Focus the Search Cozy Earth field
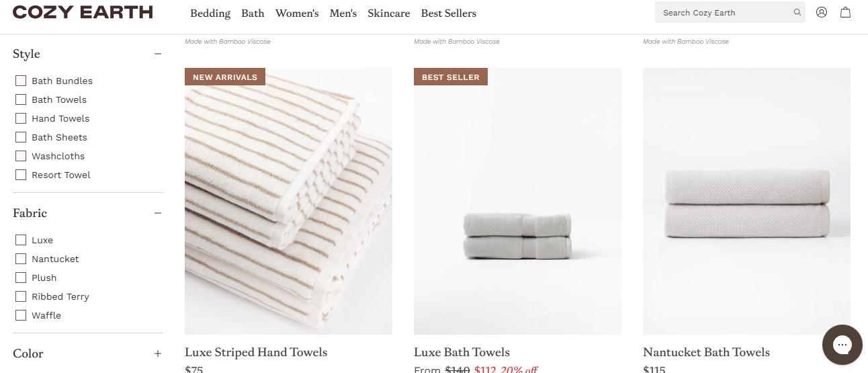The image size is (868, 373). coord(724,12)
